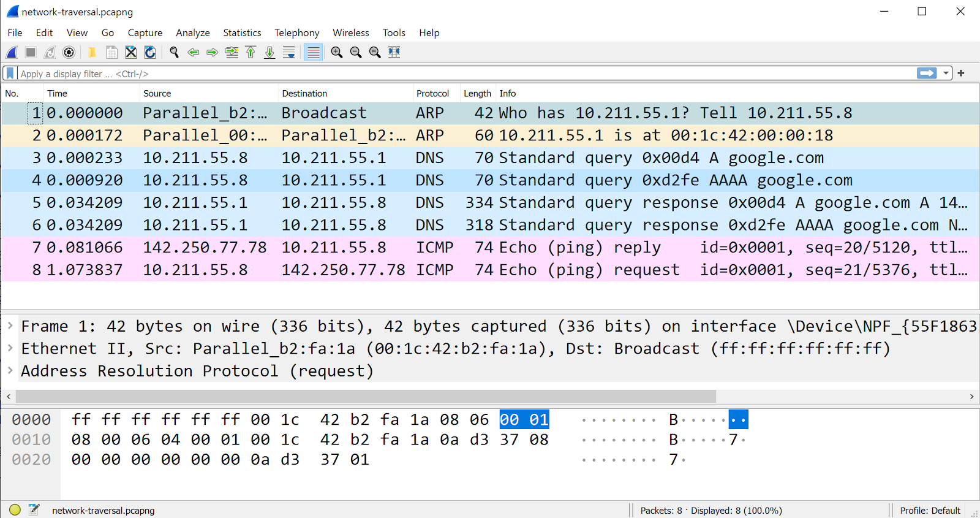Sort by the Destination column header
This screenshot has height=518, width=980.
point(345,93)
